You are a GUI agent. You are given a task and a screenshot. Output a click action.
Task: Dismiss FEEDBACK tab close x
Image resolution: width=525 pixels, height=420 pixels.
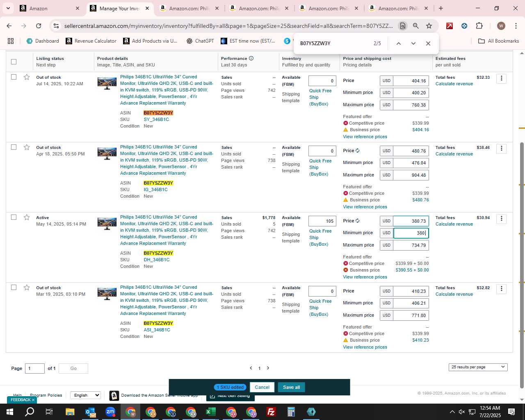pos(33,400)
